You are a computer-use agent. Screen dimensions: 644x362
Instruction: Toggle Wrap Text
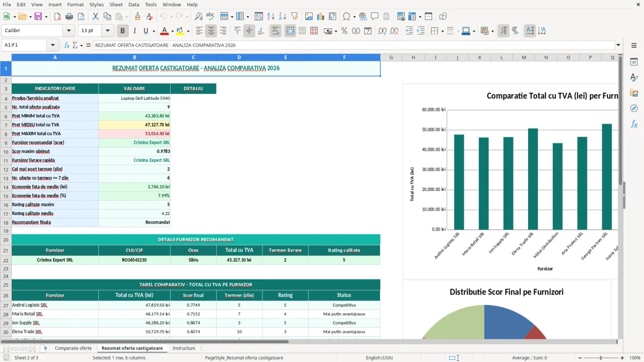coord(276,31)
